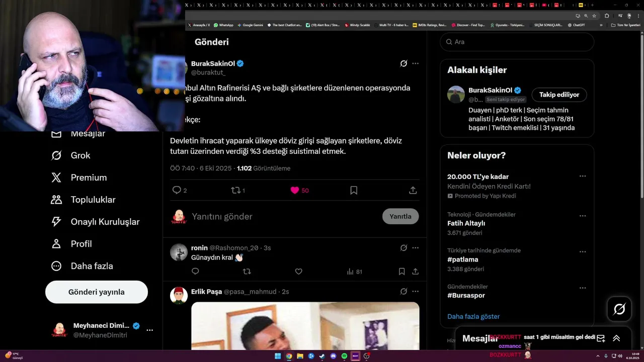Image resolution: width=644 pixels, height=362 pixels.
Task: Open Anasayfa / X bookmark
Action: click(x=199, y=25)
